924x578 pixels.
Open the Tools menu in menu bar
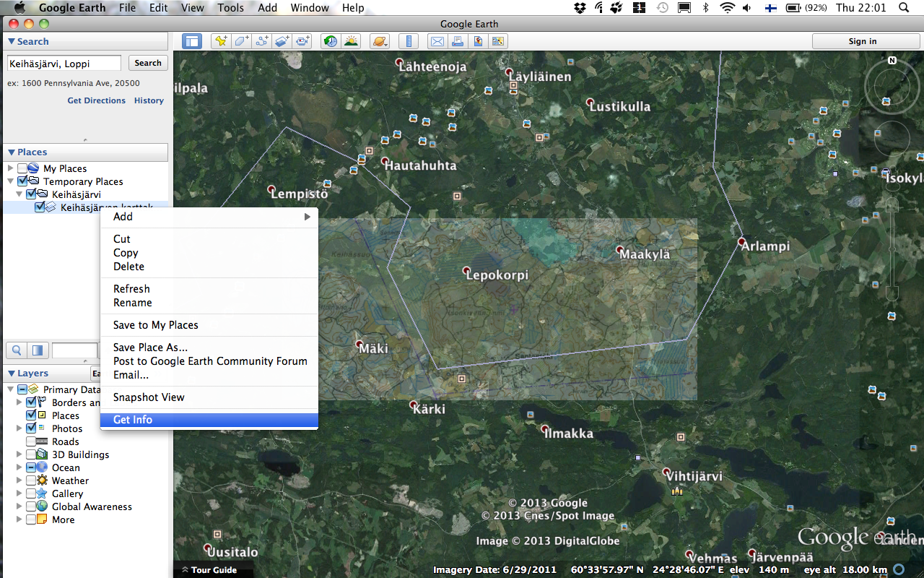coord(230,8)
